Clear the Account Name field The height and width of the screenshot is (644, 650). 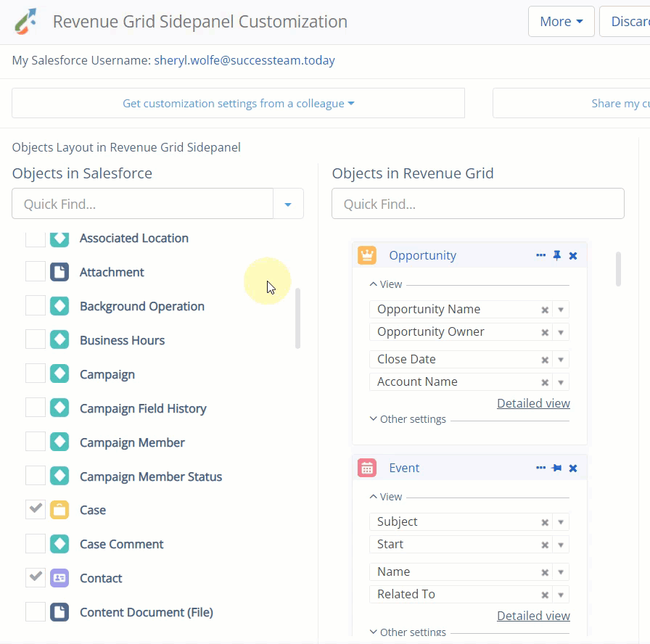pos(545,382)
